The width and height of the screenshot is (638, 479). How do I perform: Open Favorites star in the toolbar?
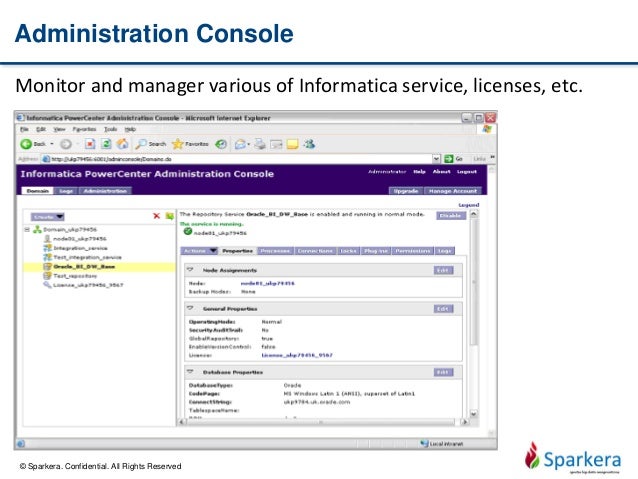click(x=190, y=144)
